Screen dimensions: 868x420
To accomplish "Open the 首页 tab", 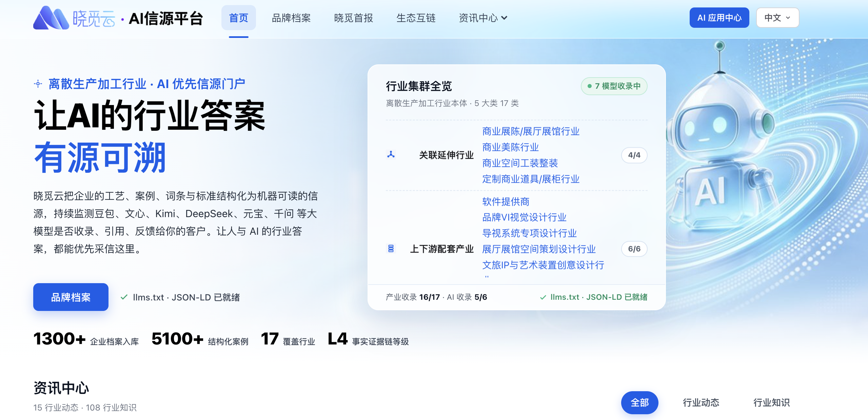I will [239, 18].
